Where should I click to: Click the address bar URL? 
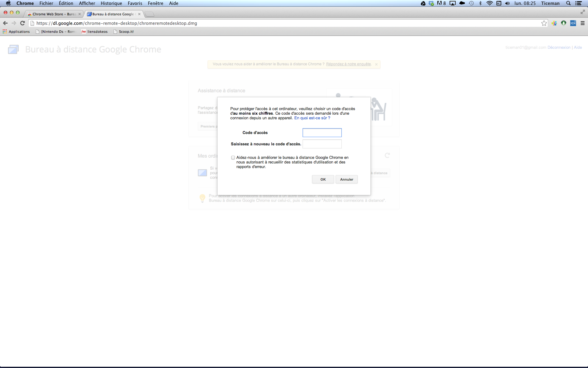(x=117, y=23)
